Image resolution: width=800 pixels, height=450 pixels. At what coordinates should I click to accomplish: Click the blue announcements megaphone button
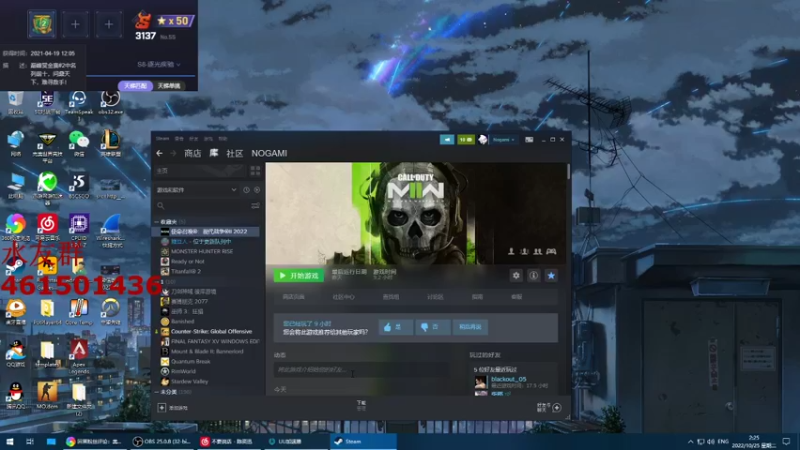click(x=447, y=139)
